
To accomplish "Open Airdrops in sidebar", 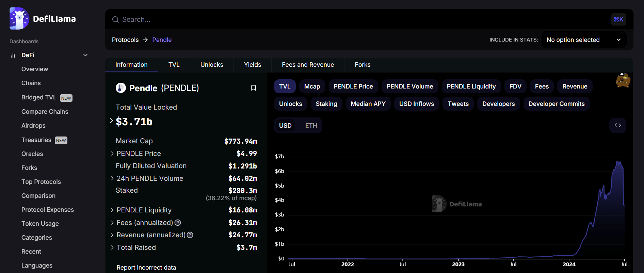I will click(33, 126).
